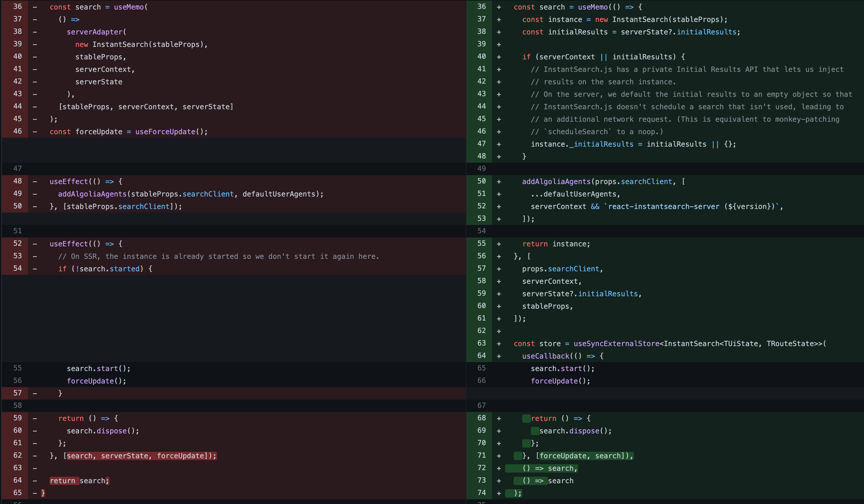Screen dimensions: 864x504
Task: Click 'serverAdapter(' on removed line 38
Action: click(96, 32)
